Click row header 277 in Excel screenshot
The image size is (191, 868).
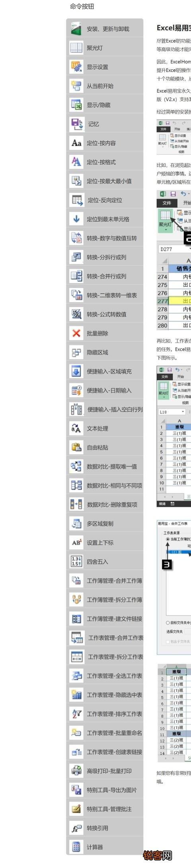tap(162, 301)
